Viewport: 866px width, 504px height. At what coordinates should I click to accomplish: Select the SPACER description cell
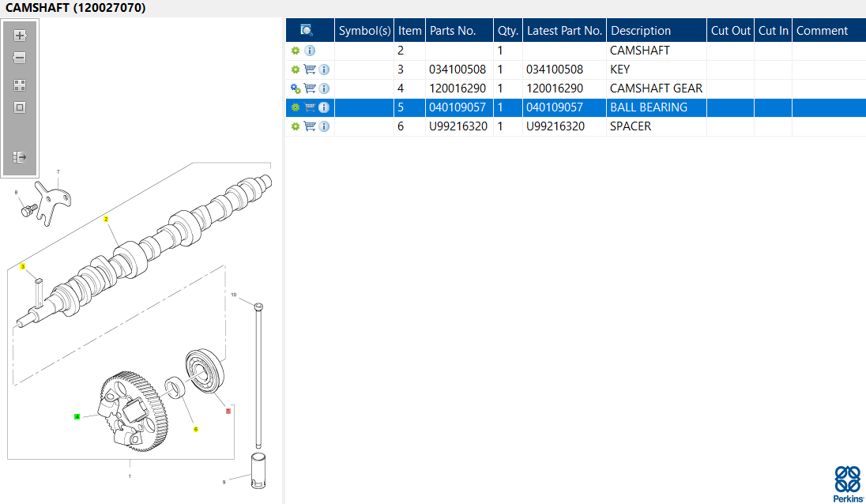[657, 126]
